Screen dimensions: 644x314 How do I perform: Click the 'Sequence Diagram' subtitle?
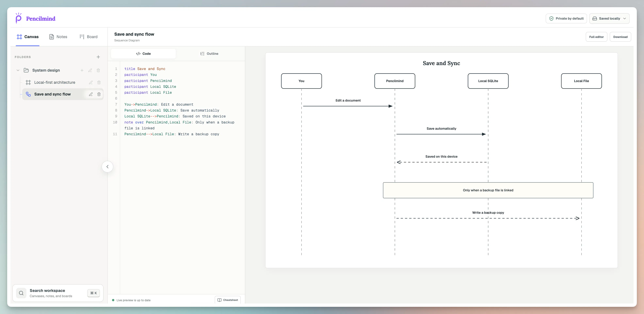click(127, 40)
